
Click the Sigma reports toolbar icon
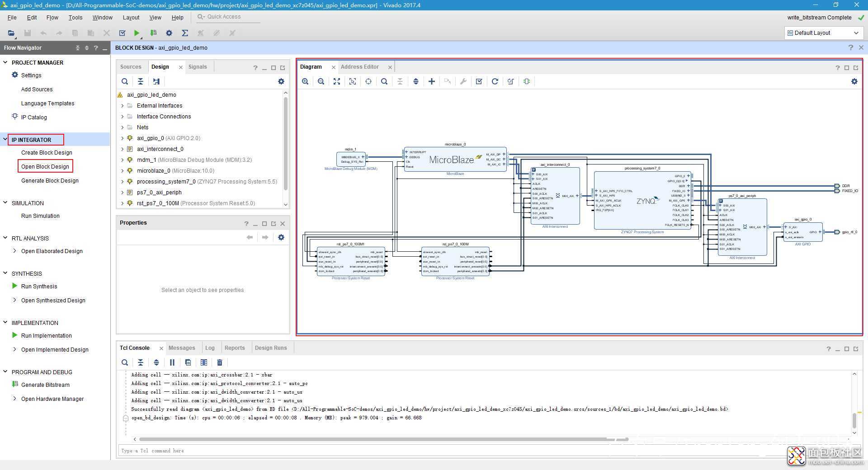coord(185,33)
